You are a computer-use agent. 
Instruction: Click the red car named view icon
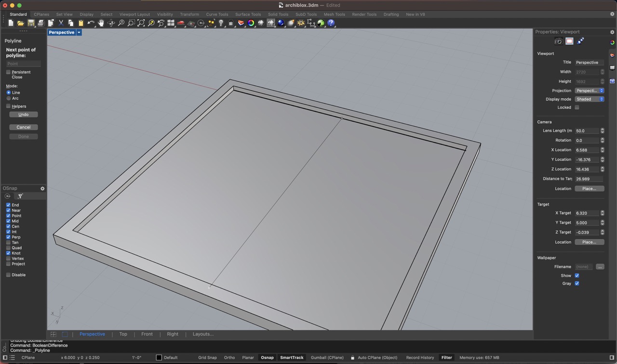[x=181, y=23]
